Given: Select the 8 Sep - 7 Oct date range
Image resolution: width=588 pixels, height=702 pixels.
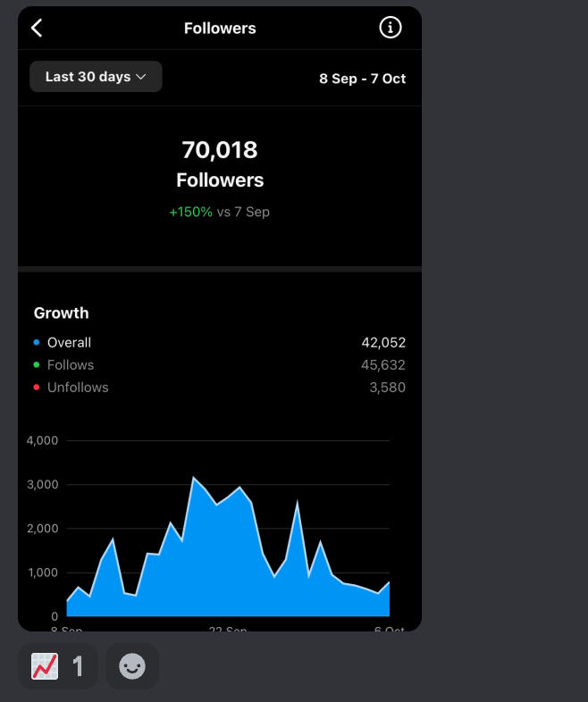Looking at the screenshot, I should pyautogui.click(x=362, y=79).
